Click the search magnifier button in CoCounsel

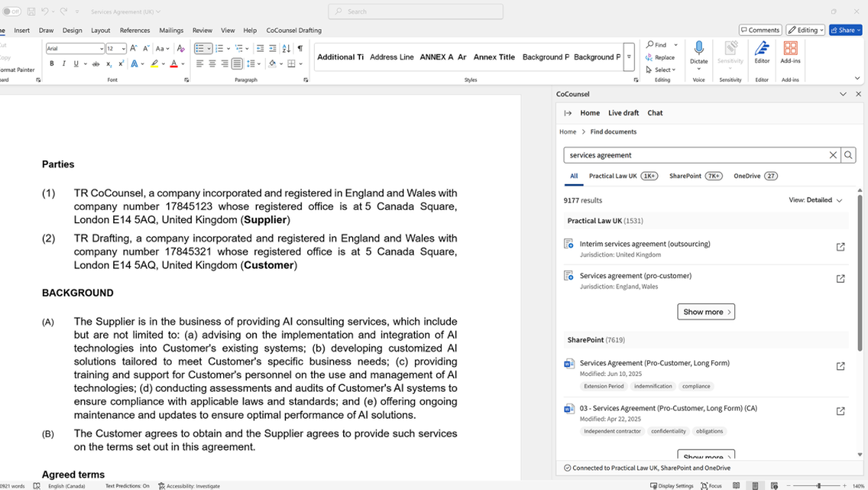[848, 155]
